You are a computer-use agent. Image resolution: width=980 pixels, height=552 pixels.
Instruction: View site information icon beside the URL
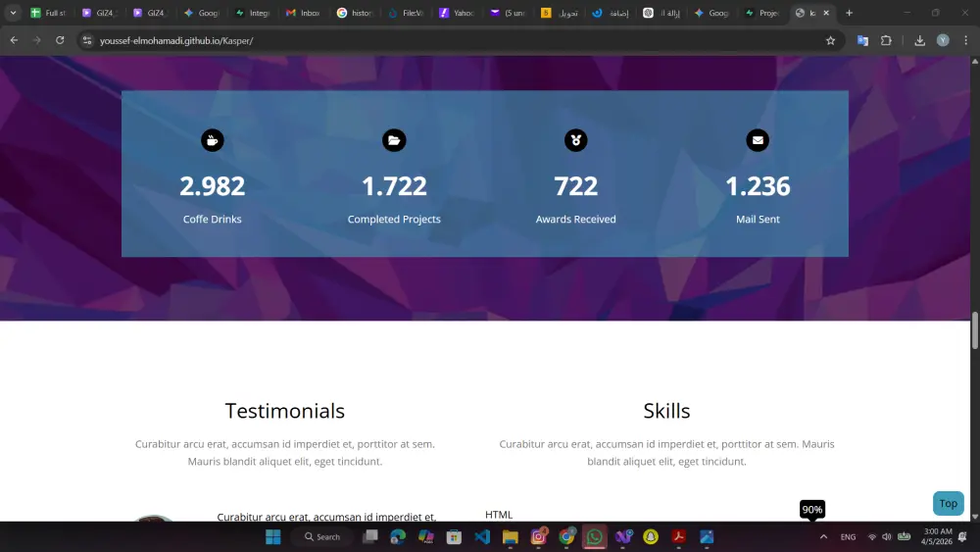[87, 40]
